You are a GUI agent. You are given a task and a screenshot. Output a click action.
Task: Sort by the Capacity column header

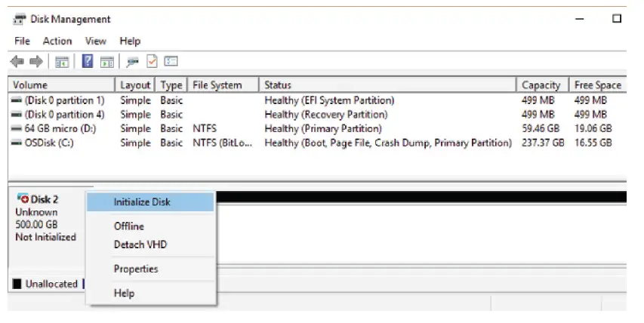pyautogui.click(x=543, y=85)
